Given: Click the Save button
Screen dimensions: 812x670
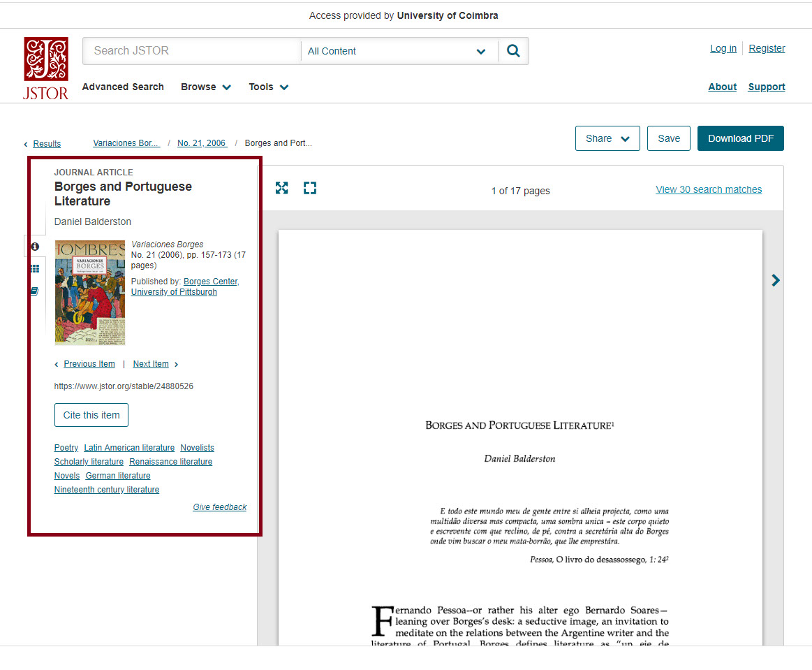Looking at the screenshot, I should click(x=668, y=138).
